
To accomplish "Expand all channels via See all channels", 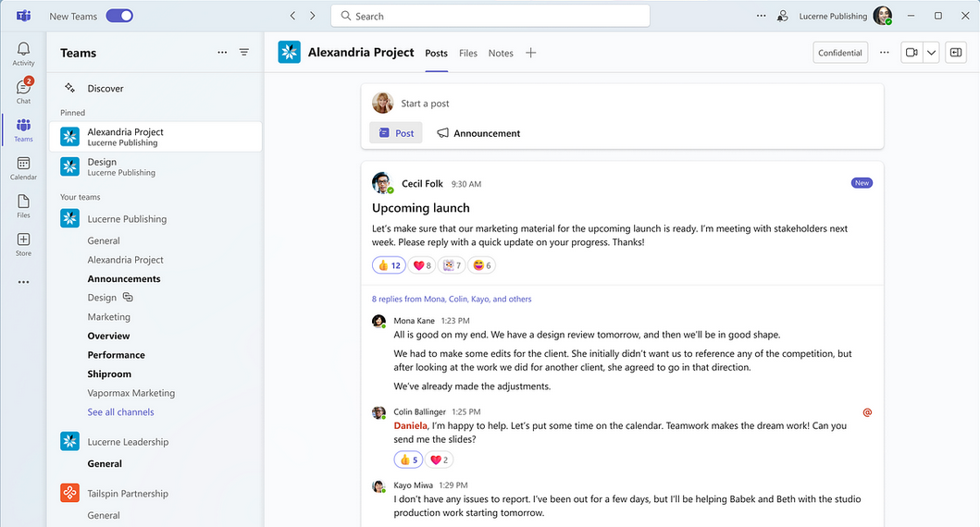I will pyautogui.click(x=120, y=412).
